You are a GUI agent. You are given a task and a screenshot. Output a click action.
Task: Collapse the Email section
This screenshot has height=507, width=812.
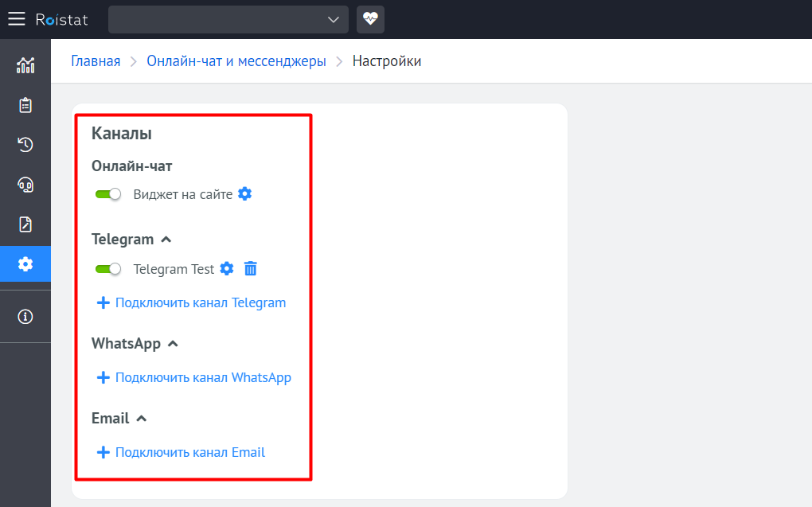coord(142,419)
